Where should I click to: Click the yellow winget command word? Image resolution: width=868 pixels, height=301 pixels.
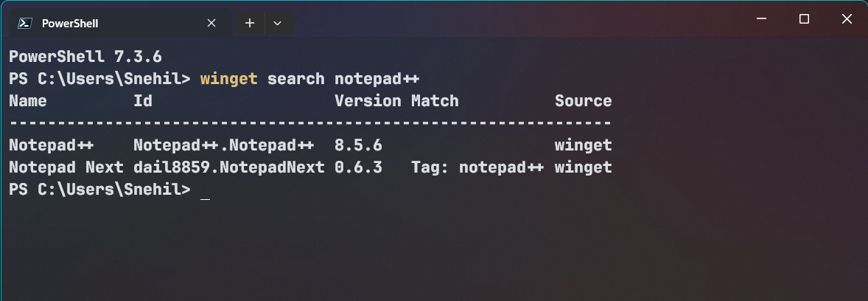pyautogui.click(x=228, y=78)
